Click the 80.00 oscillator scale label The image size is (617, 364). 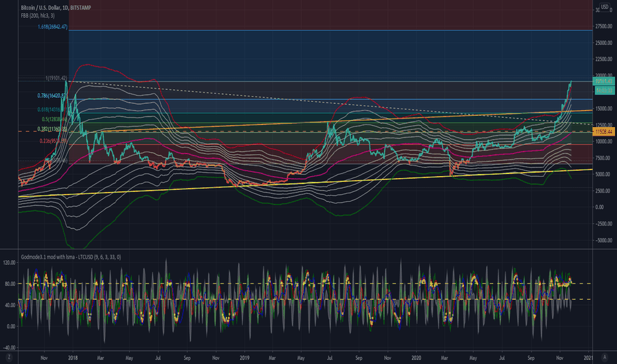coord(10,284)
